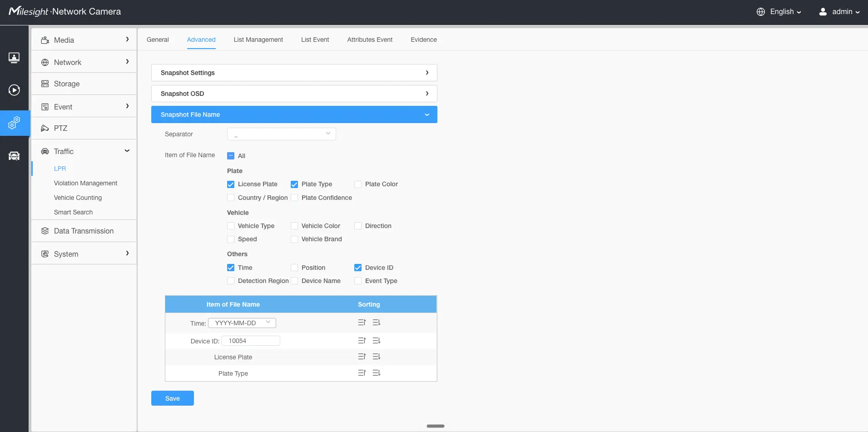Expand the Network menu chevron
This screenshot has height=432, width=868.
pos(127,62)
